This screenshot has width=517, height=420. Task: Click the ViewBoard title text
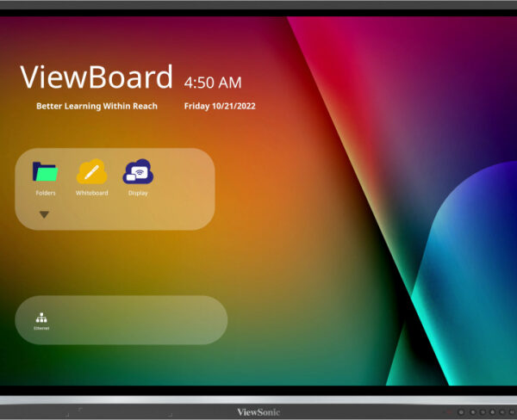pyautogui.click(x=96, y=77)
